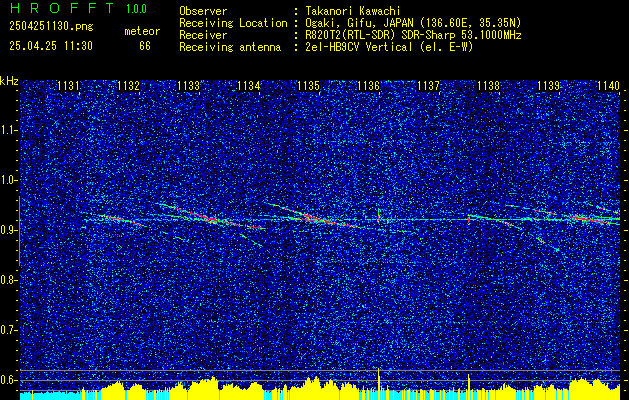Click the 1139 time marker
Image resolution: width=629 pixels, height=400 pixels.
(x=548, y=85)
